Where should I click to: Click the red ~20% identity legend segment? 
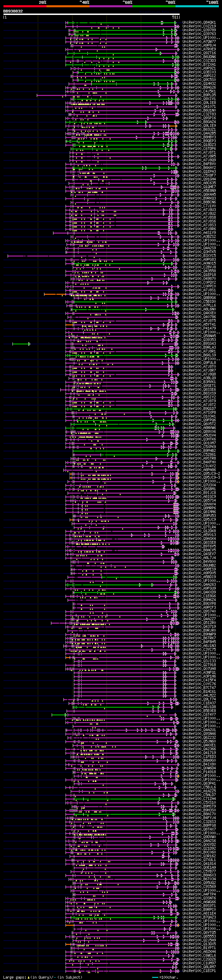[25, 6]
